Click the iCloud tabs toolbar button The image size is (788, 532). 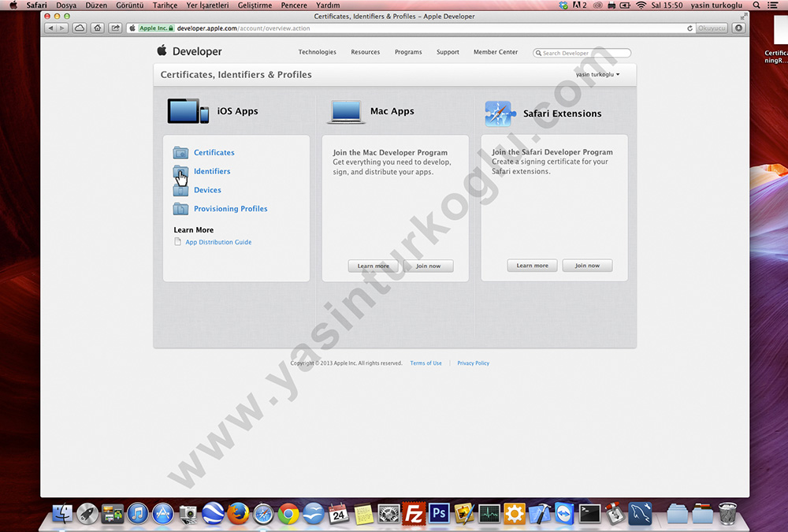pyautogui.click(x=80, y=28)
